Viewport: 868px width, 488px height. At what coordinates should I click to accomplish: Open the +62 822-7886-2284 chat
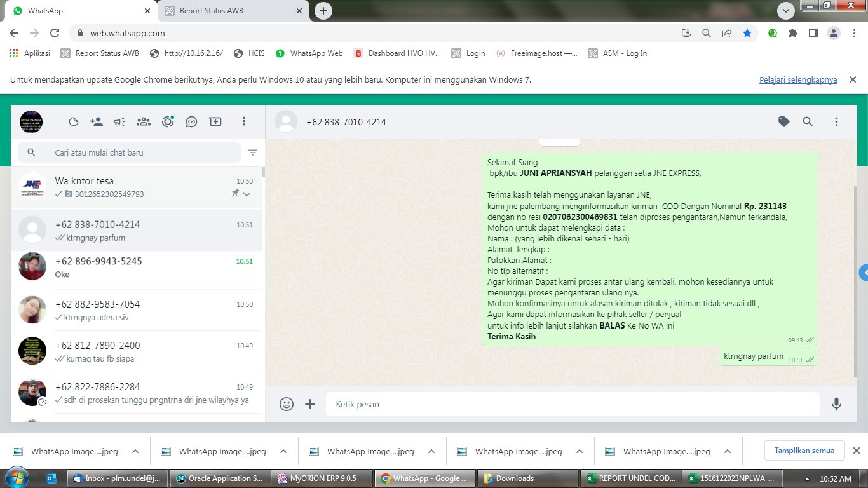[137, 393]
